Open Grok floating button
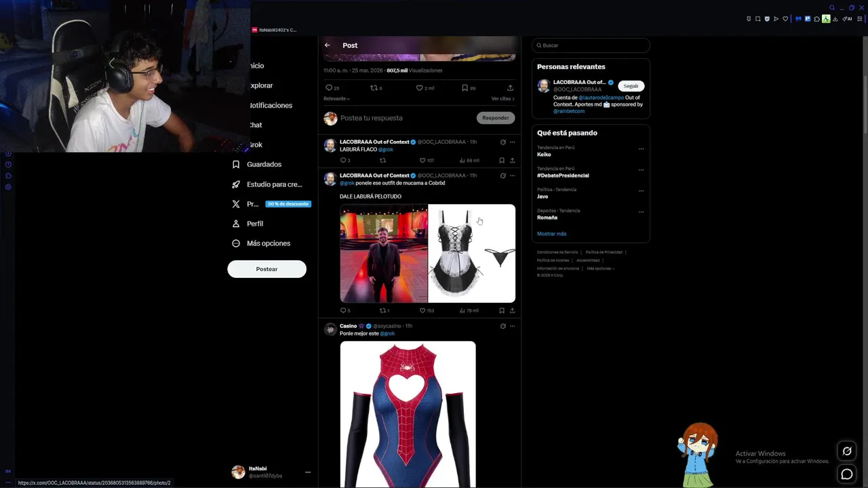 pos(847,451)
